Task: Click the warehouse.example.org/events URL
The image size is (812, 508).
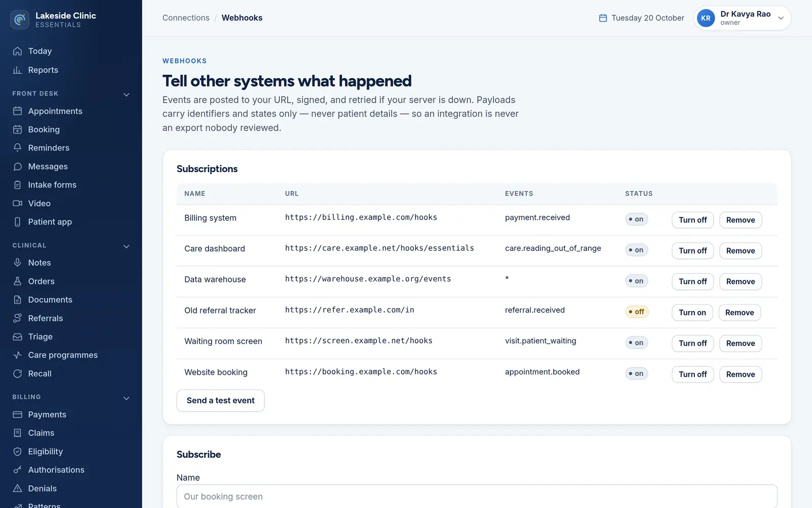Action: point(368,279)
